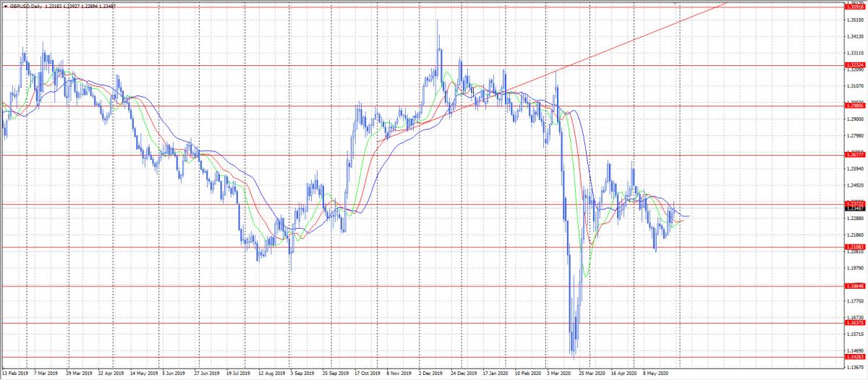The width and height of the screenshot is (868, 380).
Task: Click the 17 Jan 2020 date label
Action: [x=497, y=375]
